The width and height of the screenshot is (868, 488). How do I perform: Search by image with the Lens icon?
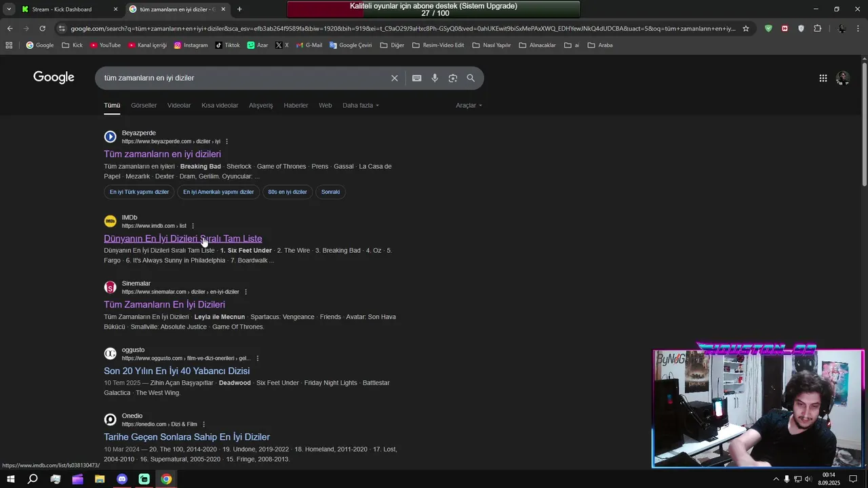point(453,78)
